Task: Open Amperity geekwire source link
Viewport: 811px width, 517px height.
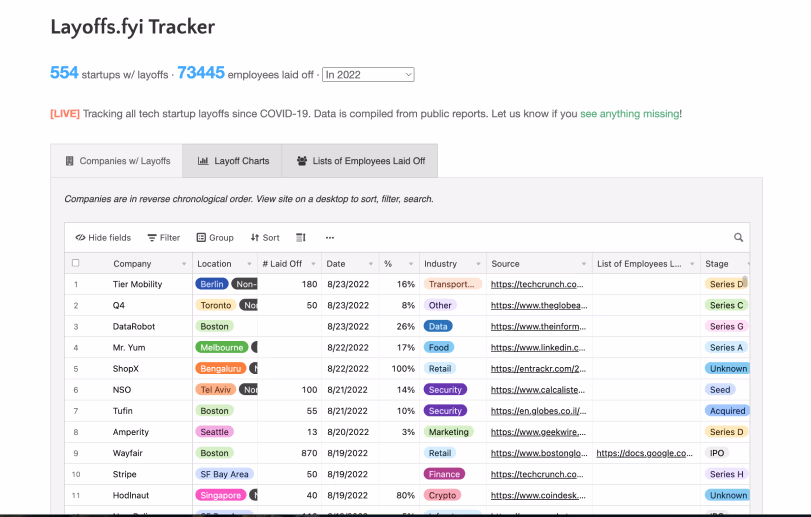Action: 538,432
